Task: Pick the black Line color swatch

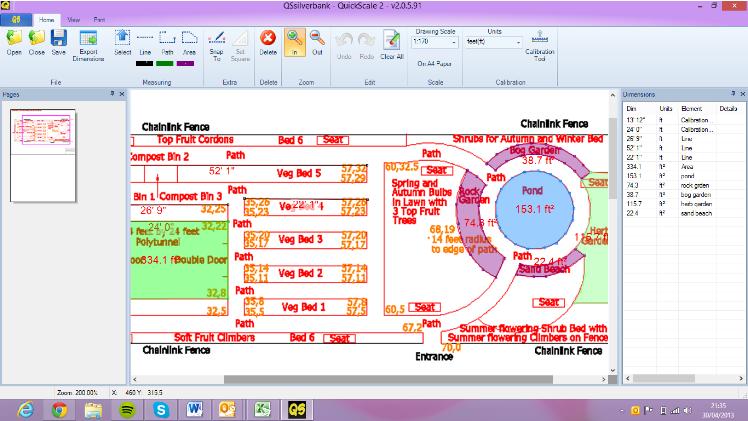Action: (145, 63)
